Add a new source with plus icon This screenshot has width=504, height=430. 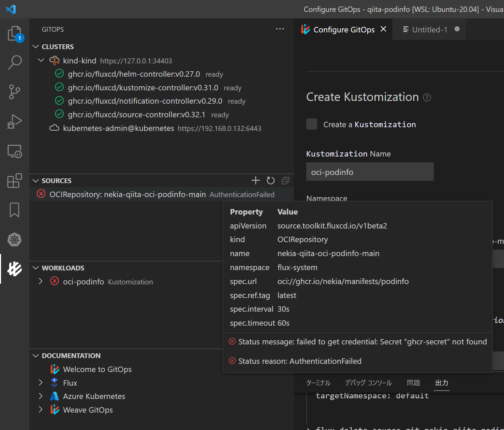pos(256,180)
